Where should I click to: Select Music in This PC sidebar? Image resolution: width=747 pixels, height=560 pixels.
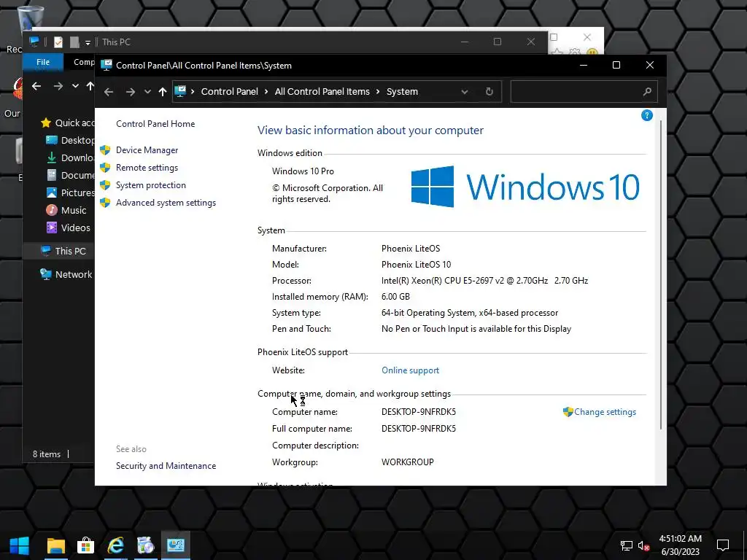[66, 211]
